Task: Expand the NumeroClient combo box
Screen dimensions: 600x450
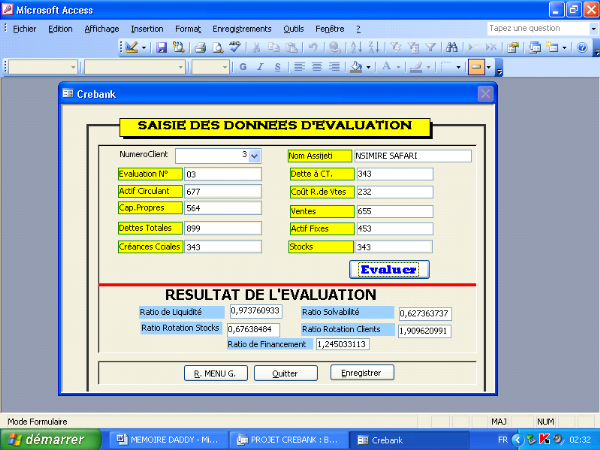Action: click(x=254, y=156)
